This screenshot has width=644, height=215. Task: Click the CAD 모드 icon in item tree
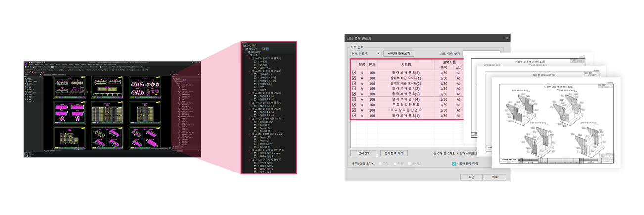tap(244, 46)
